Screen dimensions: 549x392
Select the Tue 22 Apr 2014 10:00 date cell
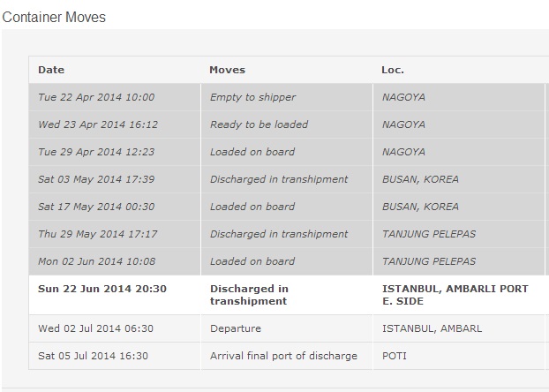tap(96, 97)
